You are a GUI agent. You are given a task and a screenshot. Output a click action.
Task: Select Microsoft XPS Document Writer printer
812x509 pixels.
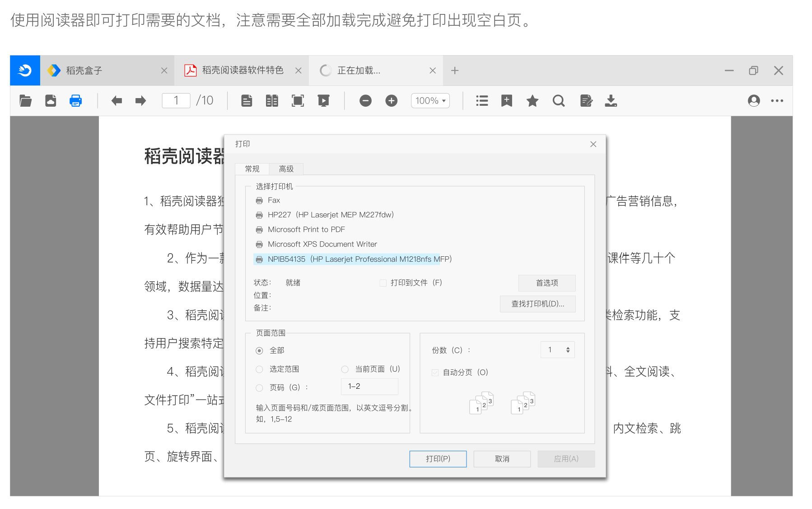316,244
